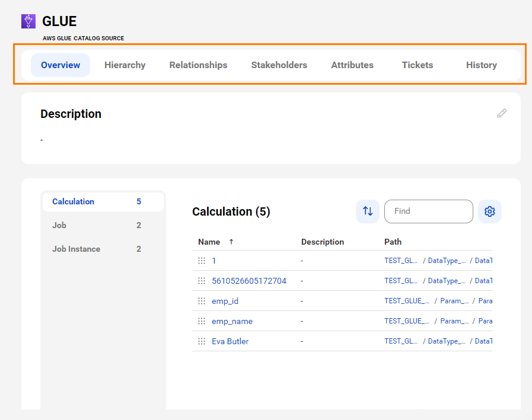This screenshot has width=532, height=420.
Task: View the History tab
Action: pyautogui.click(x=482, y=65)
